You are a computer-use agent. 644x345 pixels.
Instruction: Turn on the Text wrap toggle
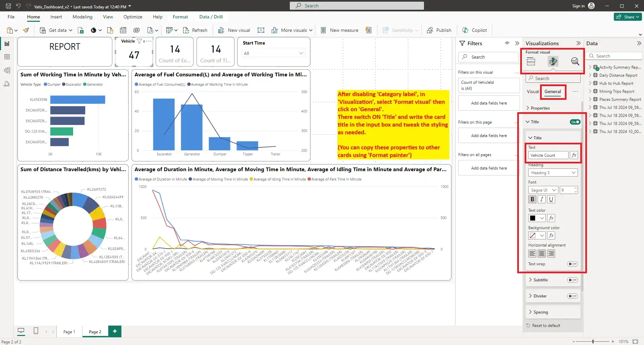click(572, 264)
